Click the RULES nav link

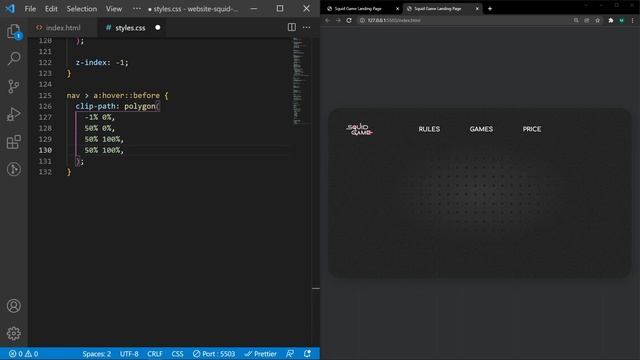[429, 129]
